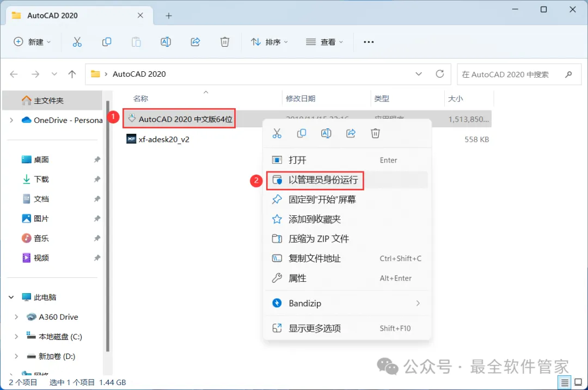Sort by the 类型 column header
Screen dimensions: 588x390
[x=382, y=99]
